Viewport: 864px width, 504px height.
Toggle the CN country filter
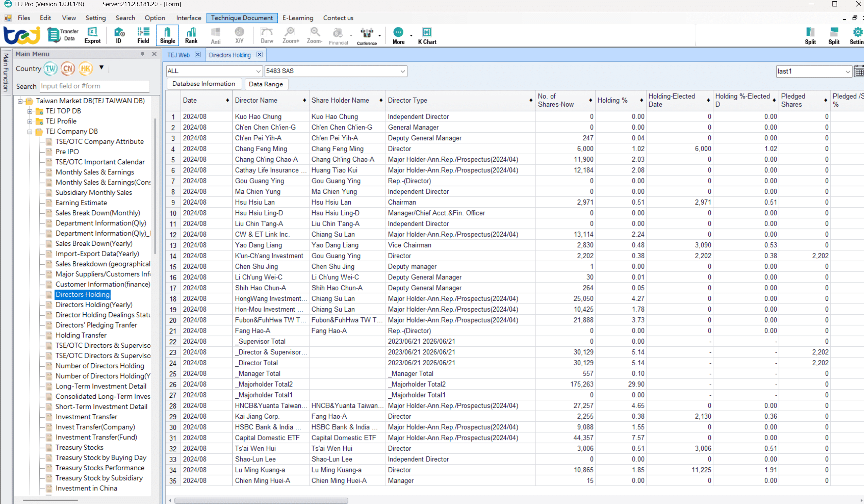click(x=68, y=68)
